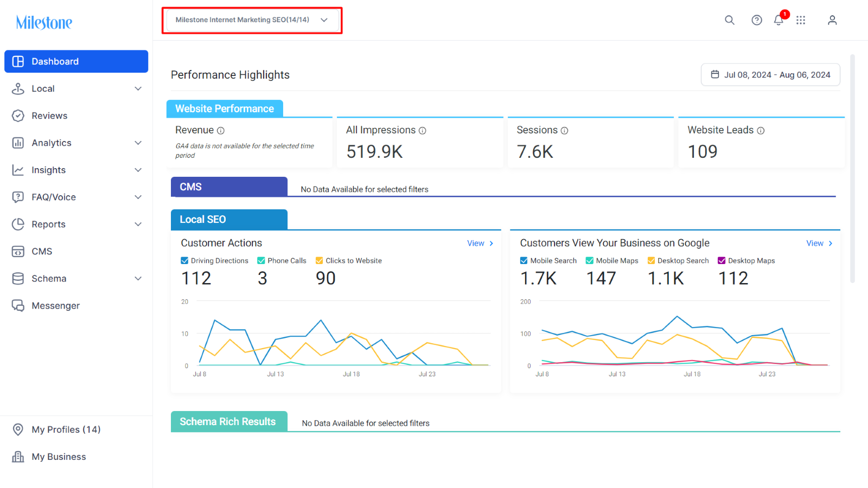The image size is (868, 488).
Task: Go to Reviews in the sidebar
Action: 76,115
